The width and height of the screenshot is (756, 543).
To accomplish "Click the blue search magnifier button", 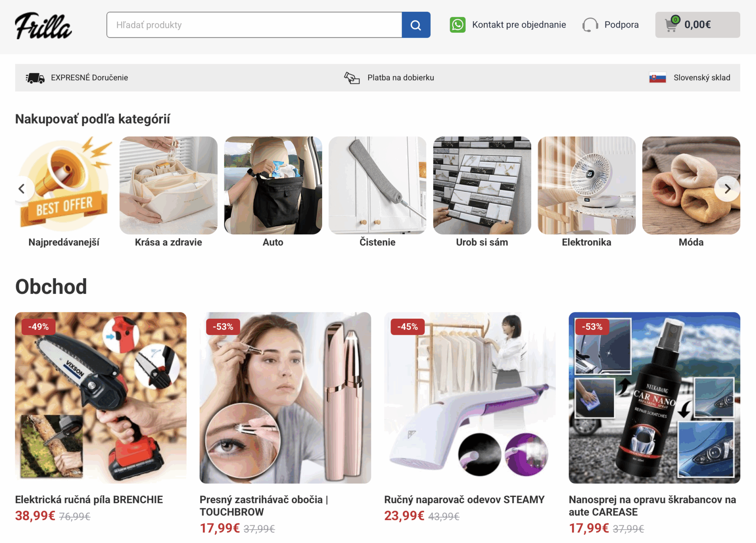I will (x=416, y=25).
